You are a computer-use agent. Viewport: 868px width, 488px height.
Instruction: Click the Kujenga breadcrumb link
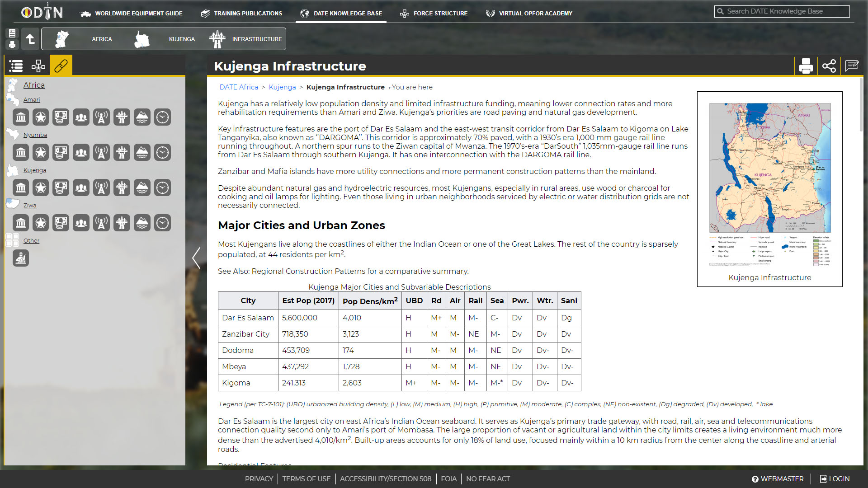283,87
